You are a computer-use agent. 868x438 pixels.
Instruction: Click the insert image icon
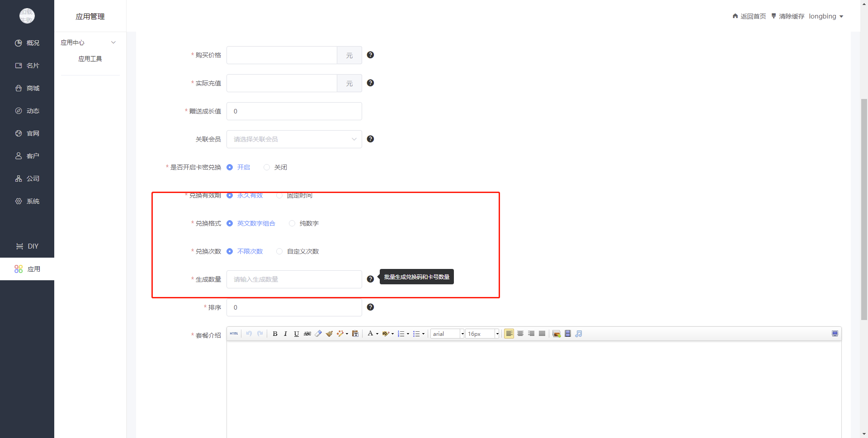point(557,334)
